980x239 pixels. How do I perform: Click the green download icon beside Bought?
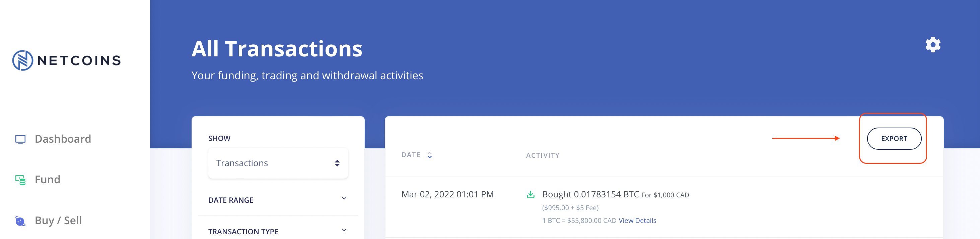click(530, 194)
